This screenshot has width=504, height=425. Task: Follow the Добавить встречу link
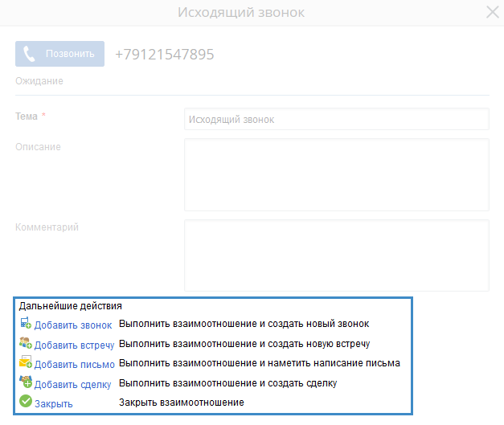click(x=74, y=345)
